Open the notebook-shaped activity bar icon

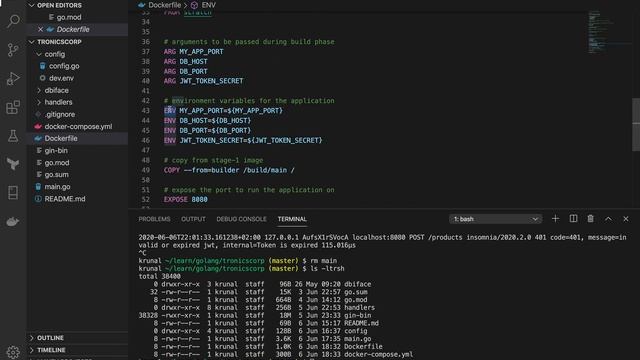(13, 193)
